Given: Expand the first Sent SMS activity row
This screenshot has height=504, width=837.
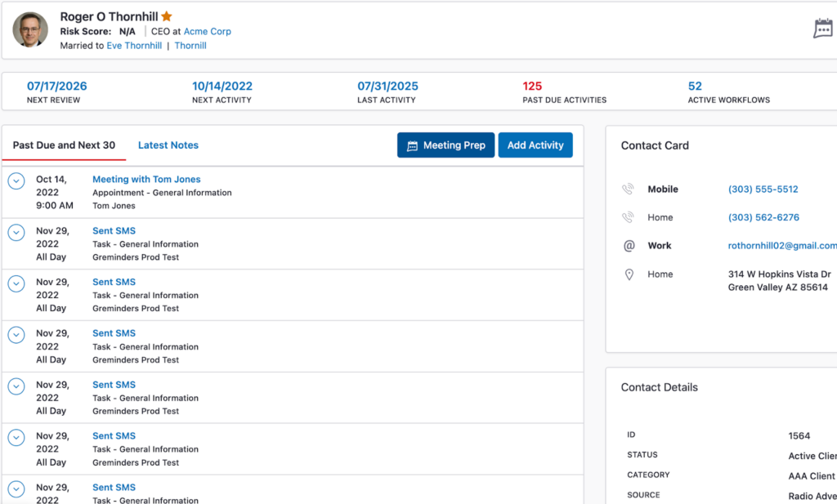Looking at the screenshot, I should point(16,233).
